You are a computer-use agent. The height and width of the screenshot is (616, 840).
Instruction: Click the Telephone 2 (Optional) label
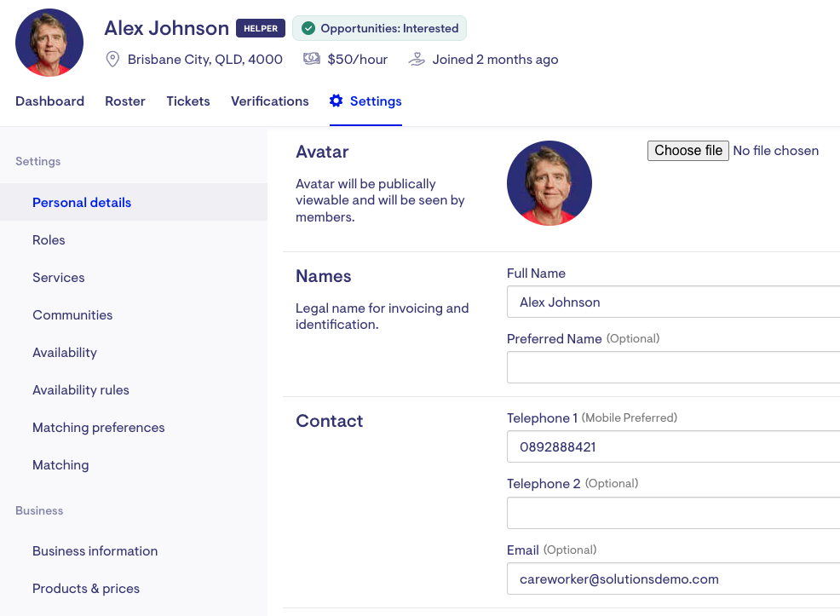coord(572,484)
